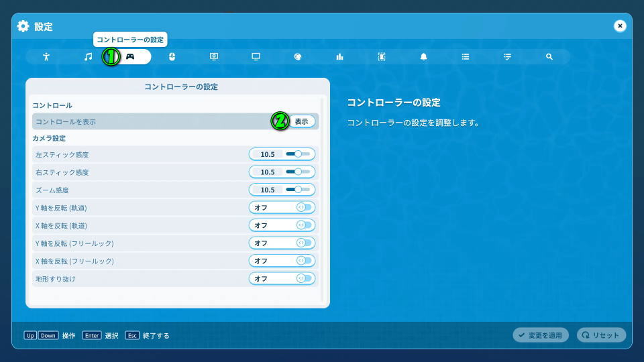Toggle X軸を反転 (軌道) switch
Image resolution: width=644 pixels, height=362 pixels.
pyautogui.click(x=305, y=225)
